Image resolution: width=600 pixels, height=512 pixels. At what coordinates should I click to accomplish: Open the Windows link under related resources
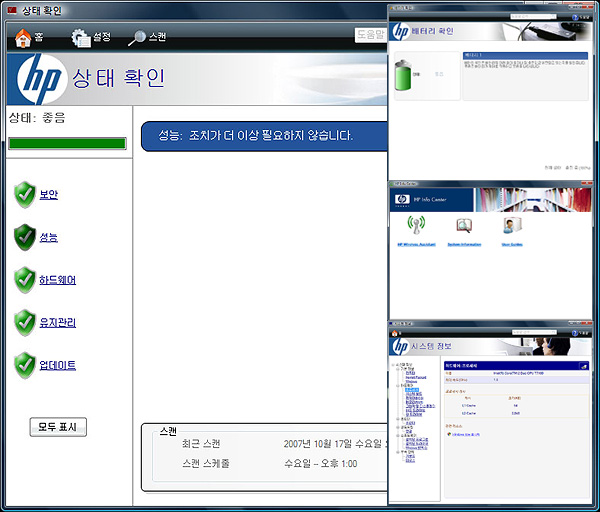tap(466, 435)
